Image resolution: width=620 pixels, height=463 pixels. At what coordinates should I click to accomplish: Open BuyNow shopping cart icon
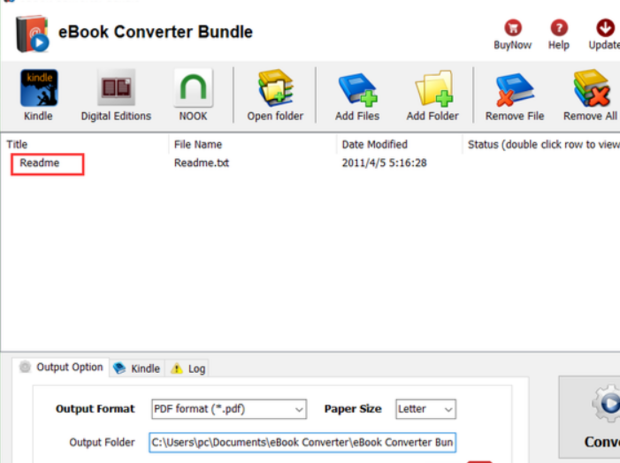(x=513, y=28)
